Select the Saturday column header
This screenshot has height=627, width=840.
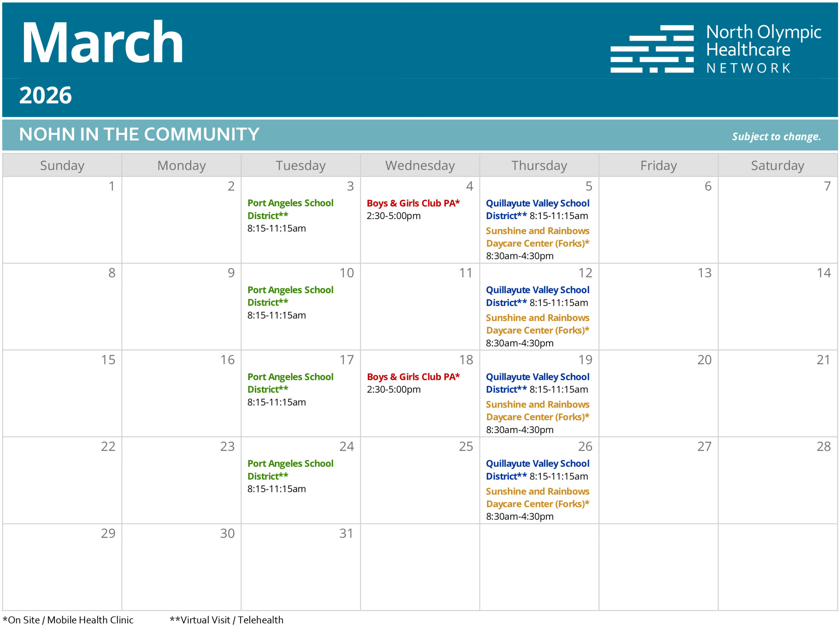tap(777, 165)
